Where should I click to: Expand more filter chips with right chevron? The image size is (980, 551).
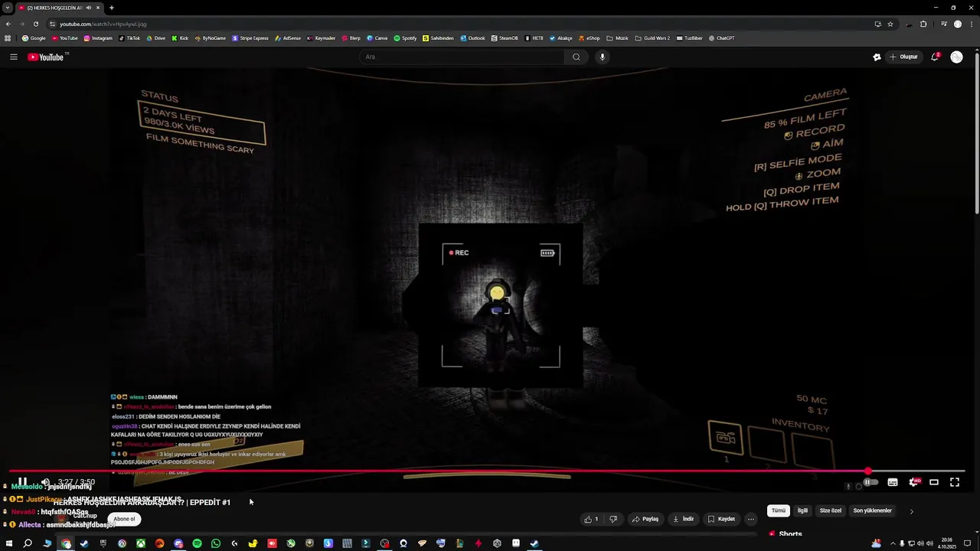pyautogui.click(x=911, y=511)
